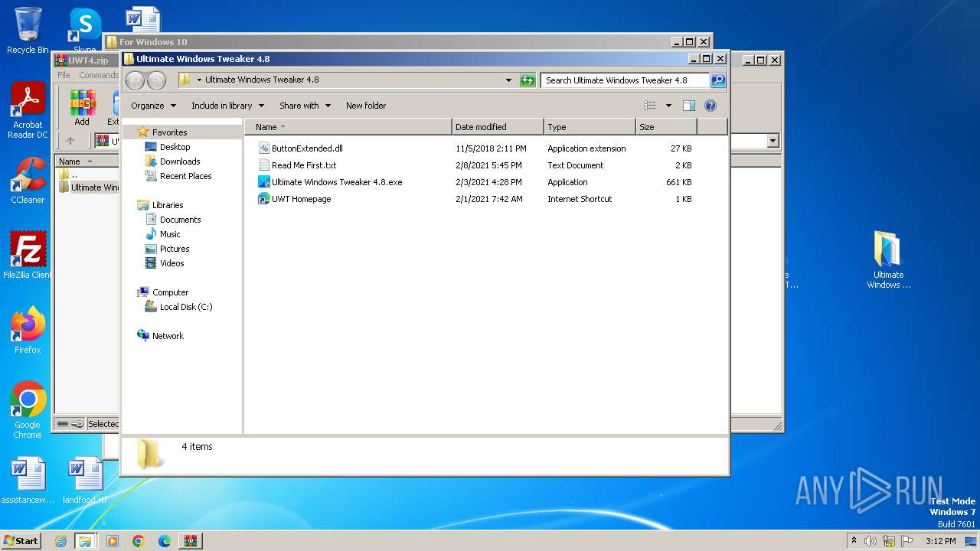Open the Share with dropdown
The width and height of the screenshot is (980, 551).
[305, 106]
